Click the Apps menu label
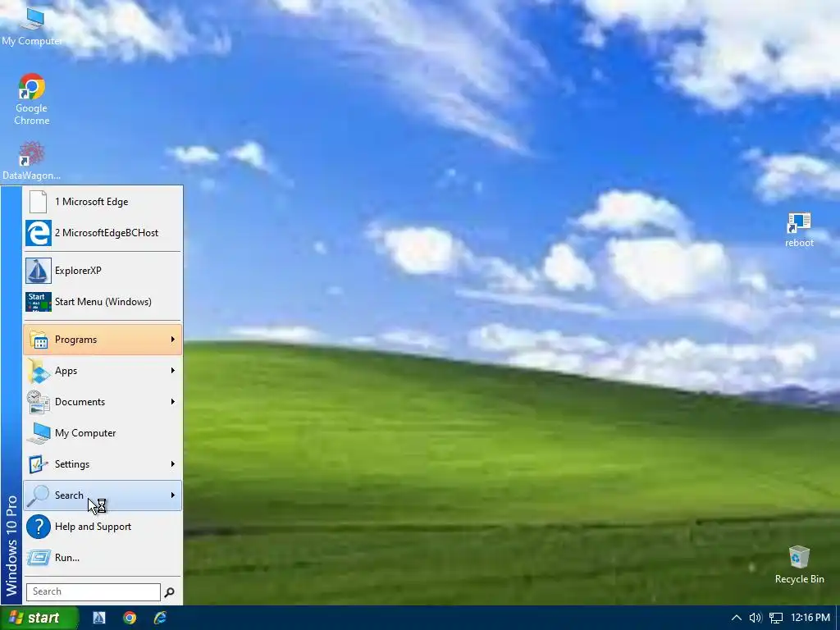The width and height of the screenshot is (840, 630). [66, 371]
